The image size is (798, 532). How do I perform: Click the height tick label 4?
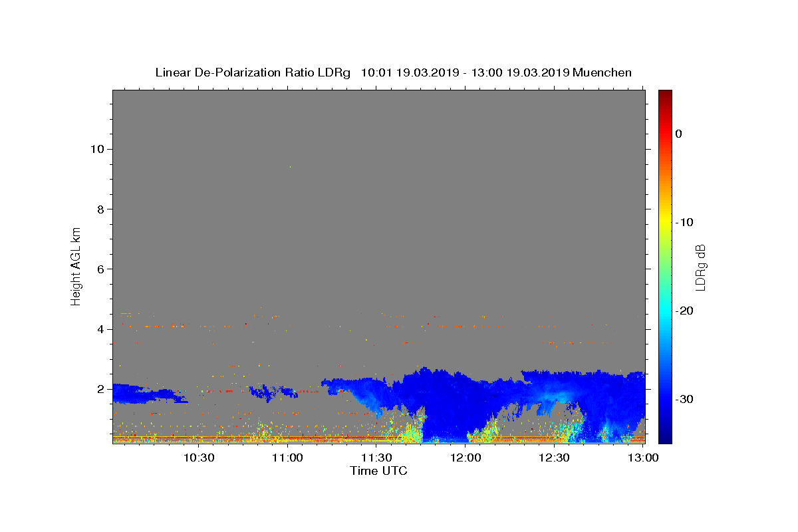(101, 329)
